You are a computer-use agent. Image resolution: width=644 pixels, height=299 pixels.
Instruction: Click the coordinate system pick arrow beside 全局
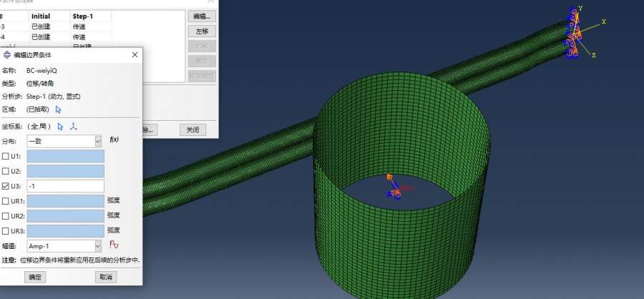point(60,127)
